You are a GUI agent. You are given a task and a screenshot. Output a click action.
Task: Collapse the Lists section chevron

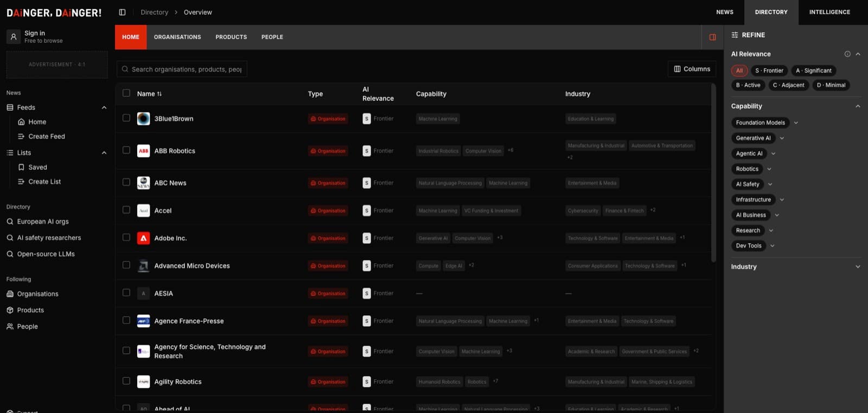(x=104, y=153)
